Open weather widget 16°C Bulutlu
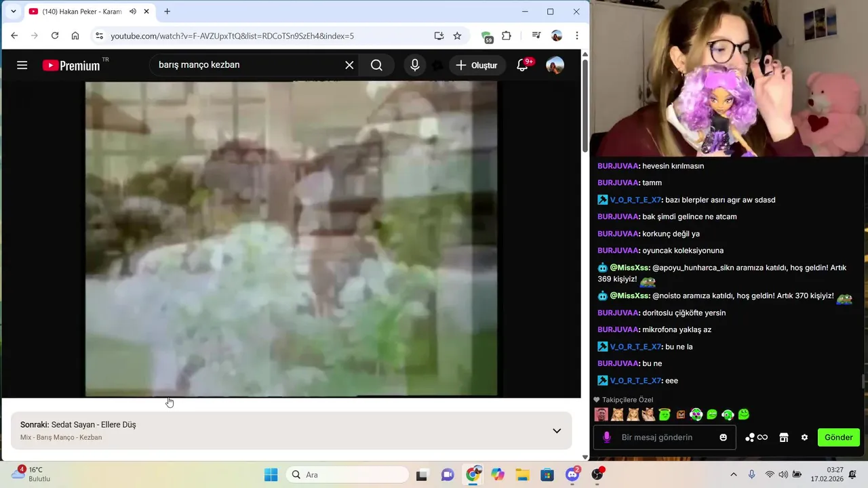This screenshot has width=868, height=488. point(32,474)
